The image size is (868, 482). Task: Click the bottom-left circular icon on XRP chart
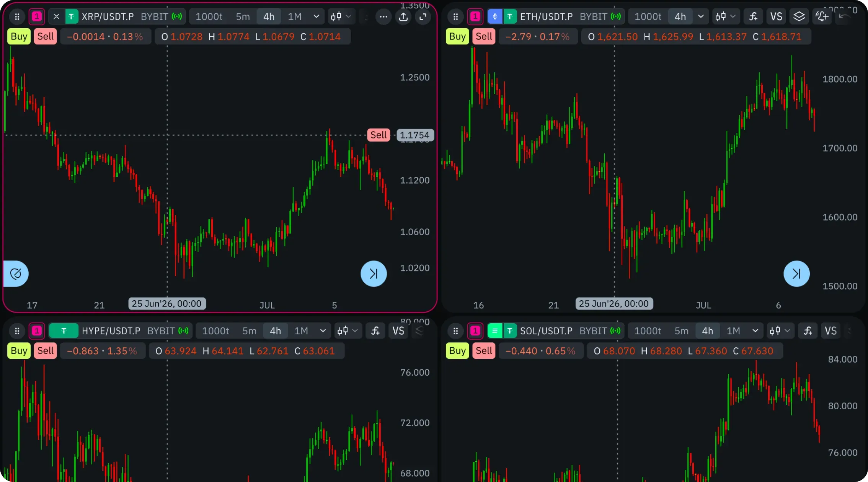click(16, 274)
